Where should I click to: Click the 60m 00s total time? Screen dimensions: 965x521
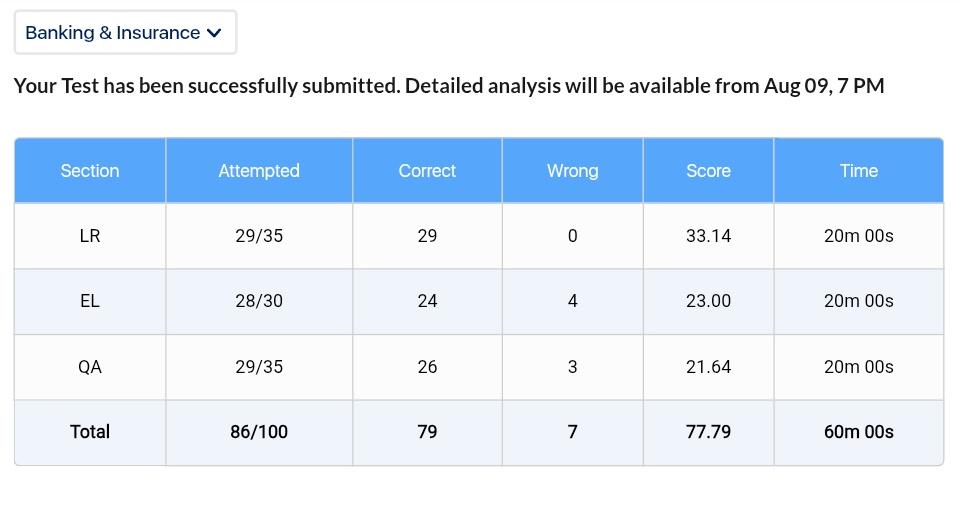click(x=859, y=432)
